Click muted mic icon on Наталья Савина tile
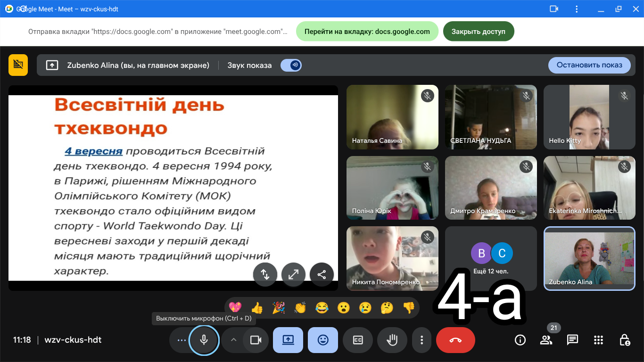This screenshot has height=362, width=644. (427, 96)
